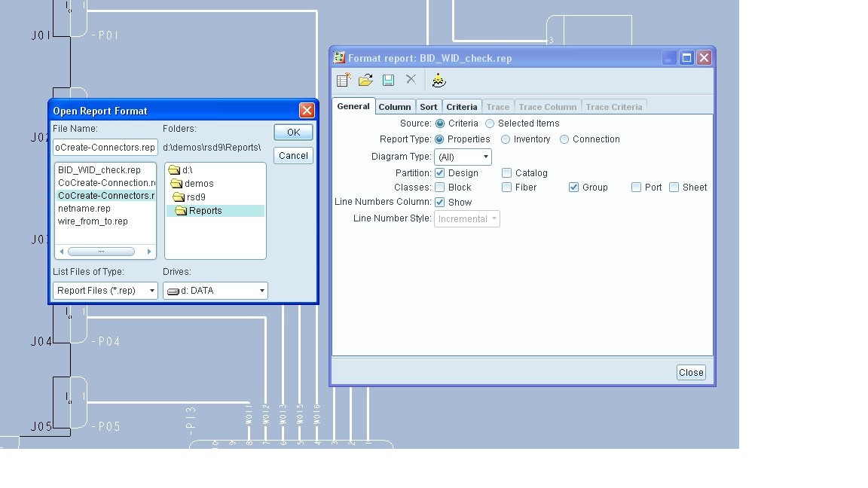Set report type to Properties

[x=440, y=139]
